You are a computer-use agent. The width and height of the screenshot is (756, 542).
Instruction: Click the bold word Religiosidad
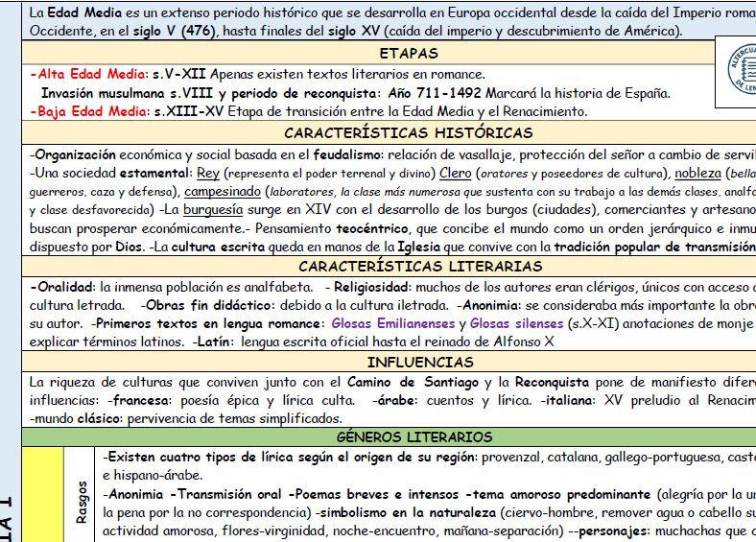click(x=370, y=287)
